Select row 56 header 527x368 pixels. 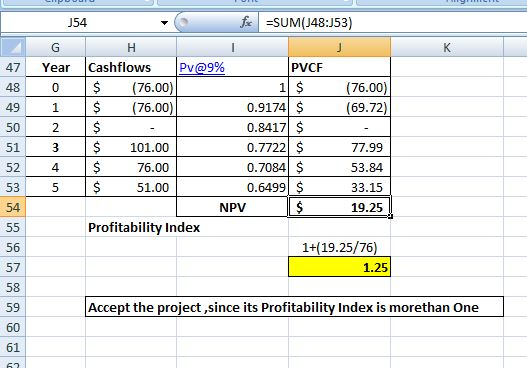pyautogui.click(x=13, y=247)
